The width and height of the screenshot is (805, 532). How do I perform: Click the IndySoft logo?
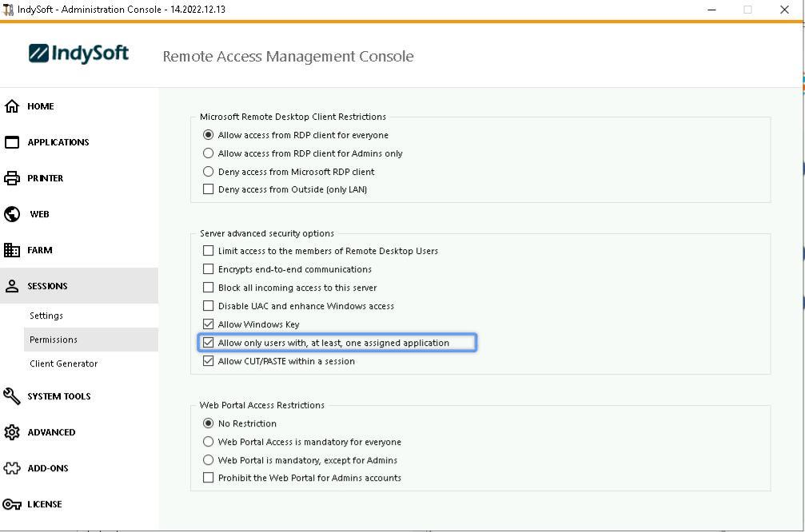click(78, 54)
